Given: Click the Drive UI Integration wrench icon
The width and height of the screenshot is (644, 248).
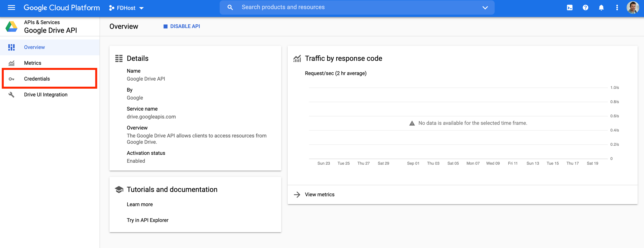Looking at the screenshot, I should click(11, 95).
